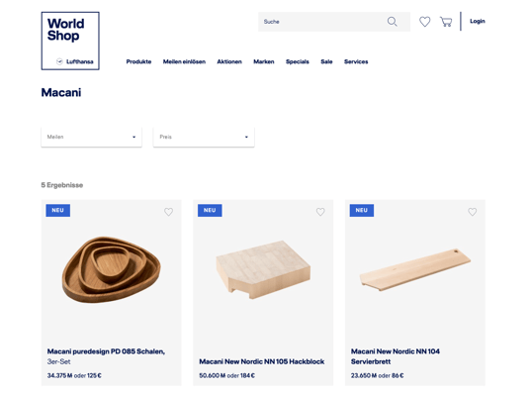Viewport: 532px width, 396px height.
Task: Click the search magnifier icon
Action: pos(392,22)
